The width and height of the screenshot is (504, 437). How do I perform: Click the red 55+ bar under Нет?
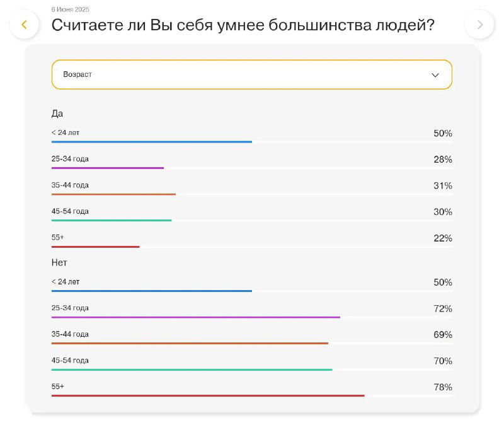click(208, 395)
